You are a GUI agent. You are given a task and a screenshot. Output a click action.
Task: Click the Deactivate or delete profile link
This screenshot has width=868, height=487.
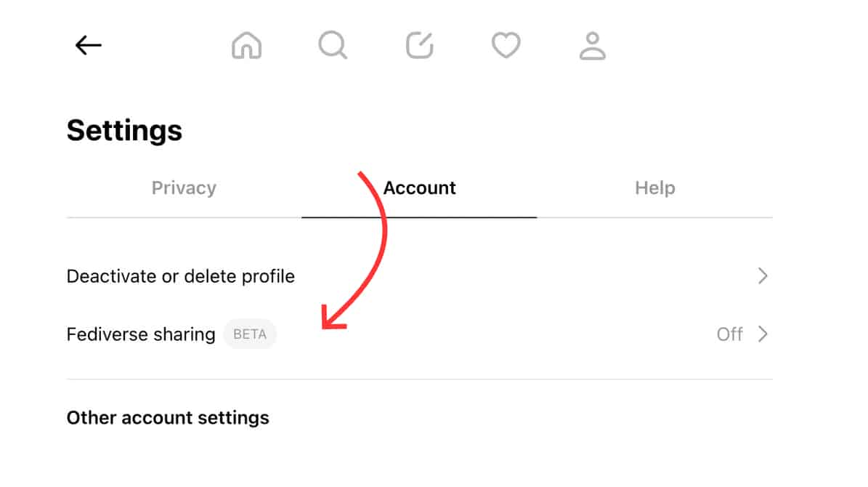pos(180,275)
